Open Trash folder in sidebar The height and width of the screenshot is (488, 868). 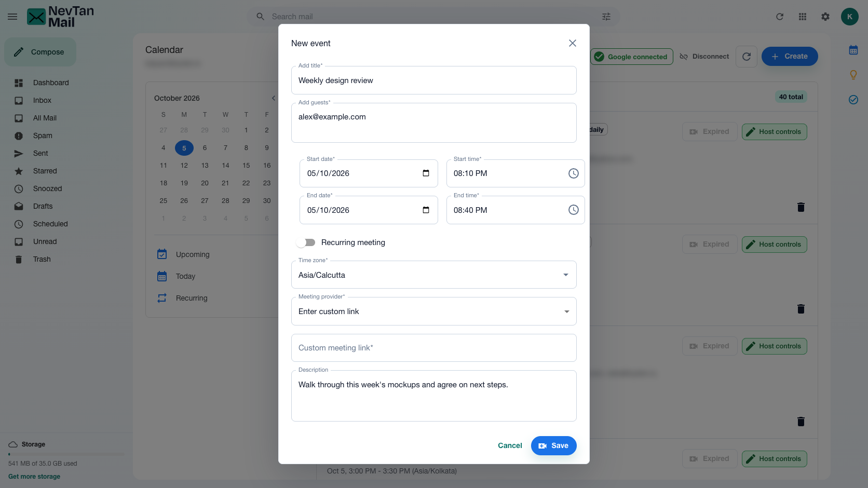42,259
